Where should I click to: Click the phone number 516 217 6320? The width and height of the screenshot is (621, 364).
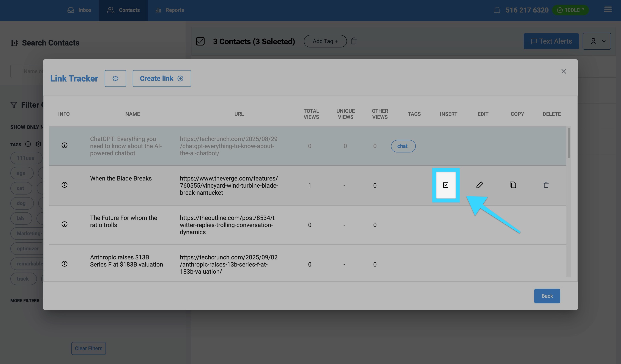click(x=527, y=10)
